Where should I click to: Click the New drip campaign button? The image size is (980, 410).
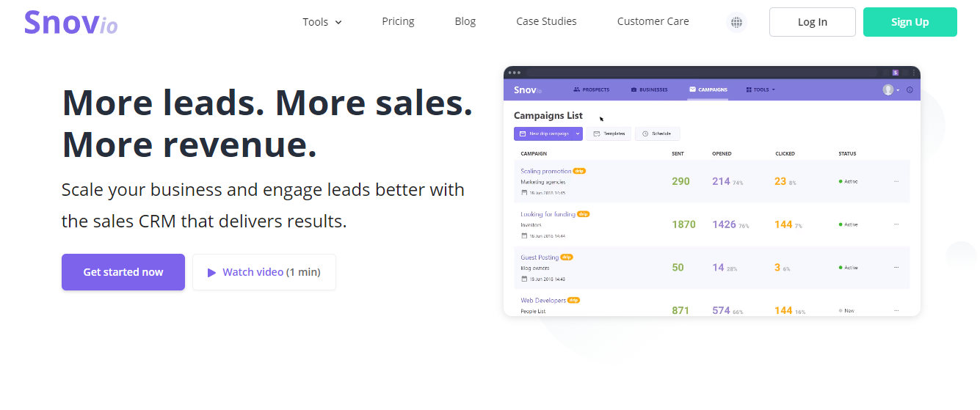point(544,133)
